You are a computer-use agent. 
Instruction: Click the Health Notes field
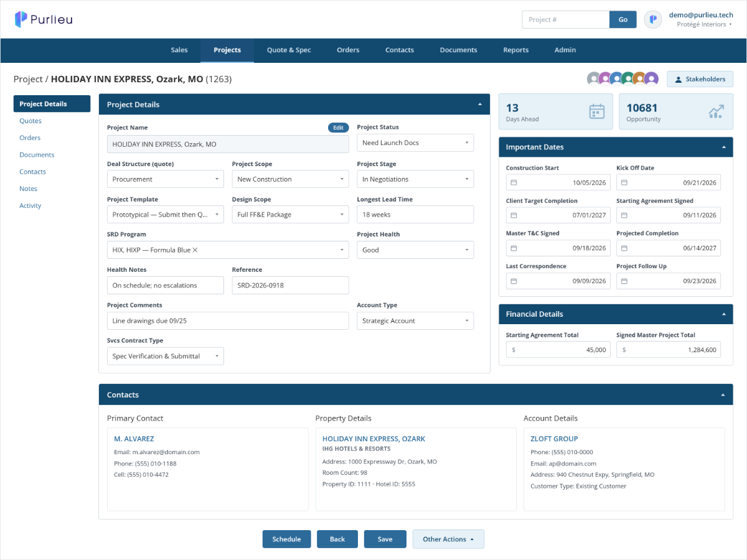coord(166,286)
